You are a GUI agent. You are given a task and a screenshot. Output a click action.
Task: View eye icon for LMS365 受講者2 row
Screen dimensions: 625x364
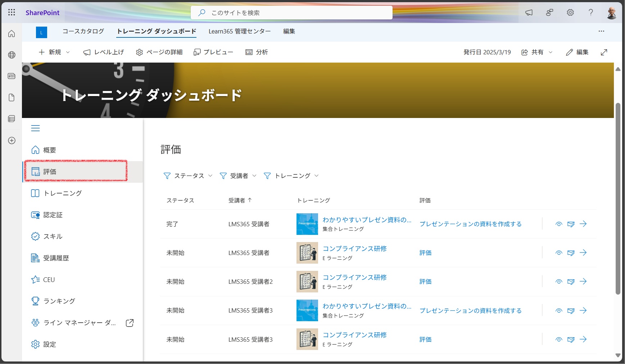559,282
